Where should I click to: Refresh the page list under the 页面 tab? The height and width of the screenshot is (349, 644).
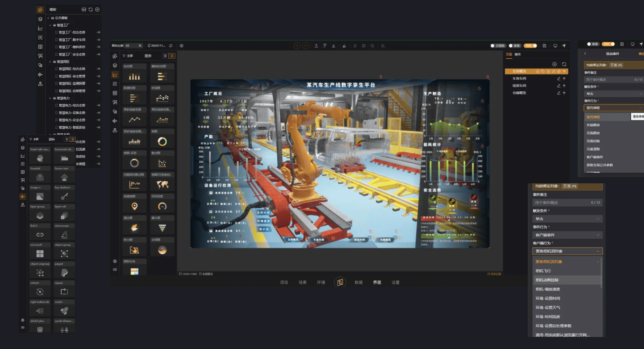coord(564,64)
